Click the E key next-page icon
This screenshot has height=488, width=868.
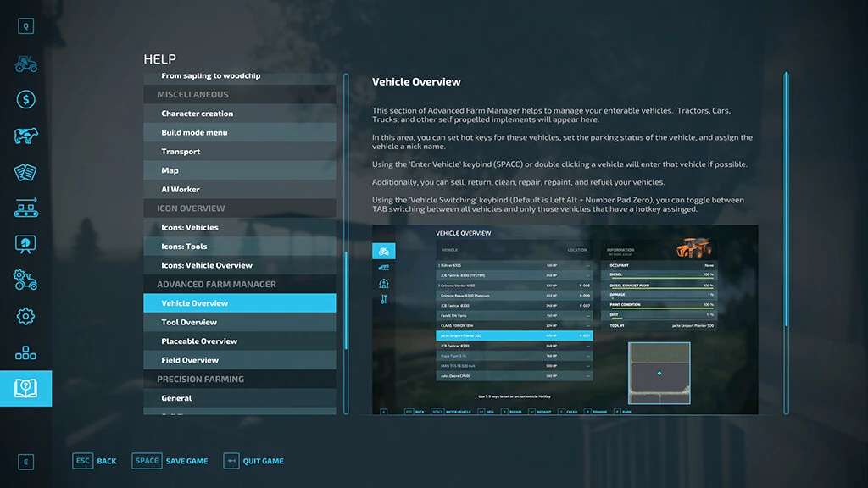click(x=26, y=462)
